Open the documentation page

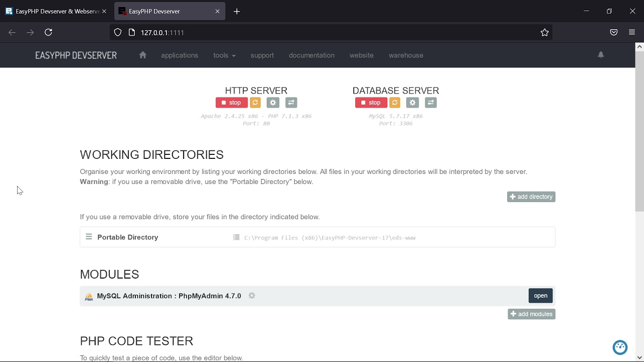(312, 56)
